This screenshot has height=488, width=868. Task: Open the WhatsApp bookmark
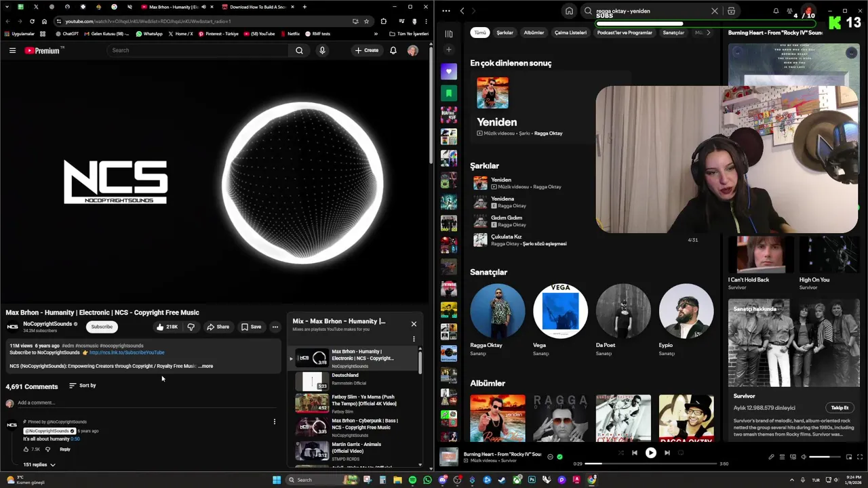[149, 34]
